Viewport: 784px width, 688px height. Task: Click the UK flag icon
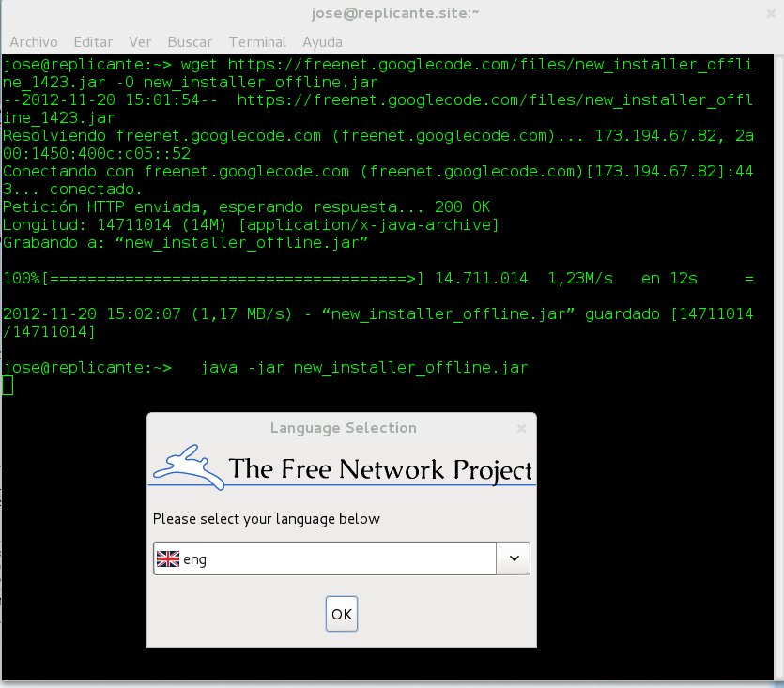(x=167, y=559)
